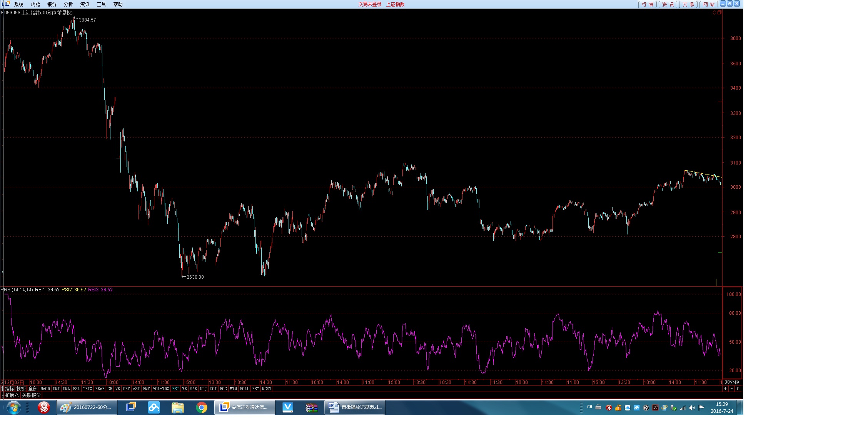The height and width of the screenshot is (437, 868).
Task: Open the 帮助 menu
Action: 118,4
